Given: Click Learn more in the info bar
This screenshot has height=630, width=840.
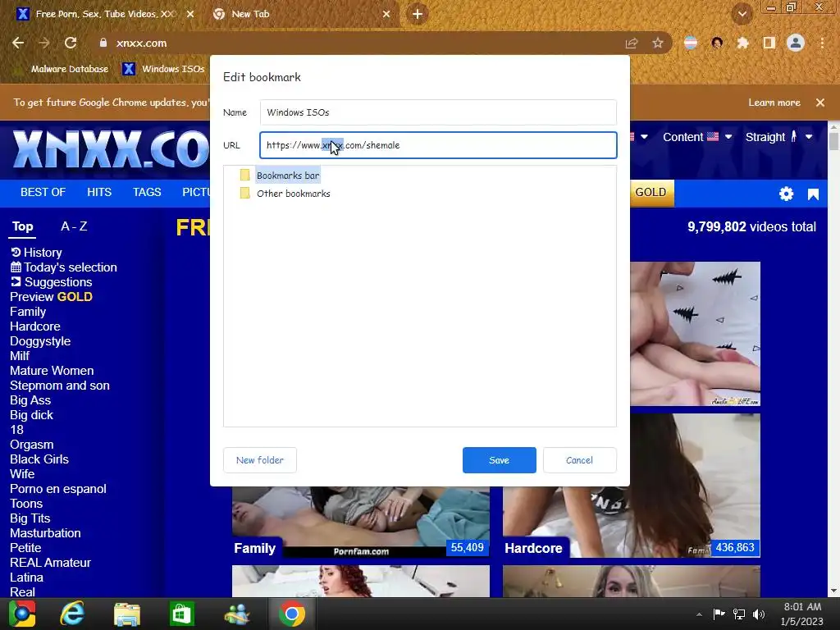Looking at the screenshot, I should pos(774,103).
